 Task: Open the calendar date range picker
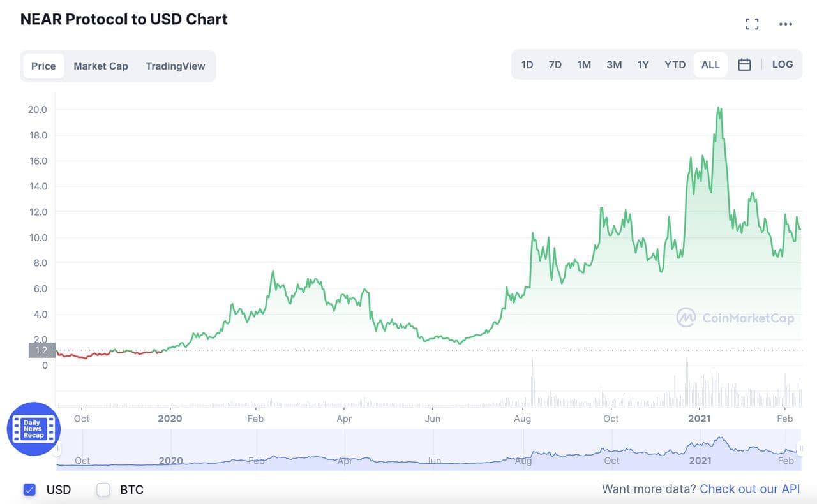coord(744,64)
